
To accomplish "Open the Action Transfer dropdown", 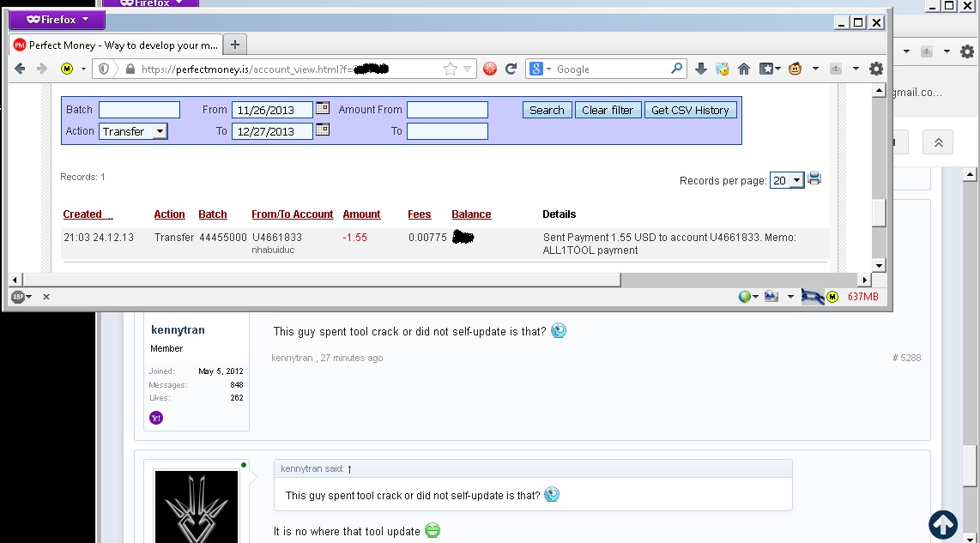I will pos(133,131).
